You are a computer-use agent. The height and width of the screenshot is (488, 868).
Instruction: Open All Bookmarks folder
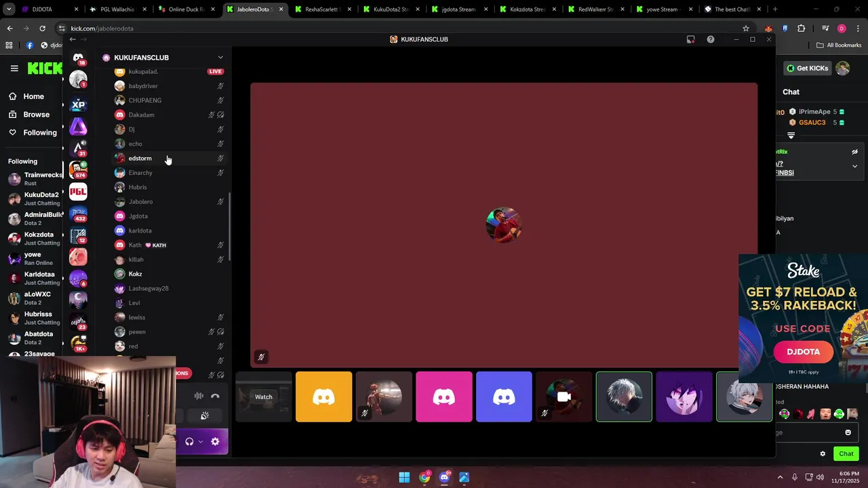click(x=839, y=45)
